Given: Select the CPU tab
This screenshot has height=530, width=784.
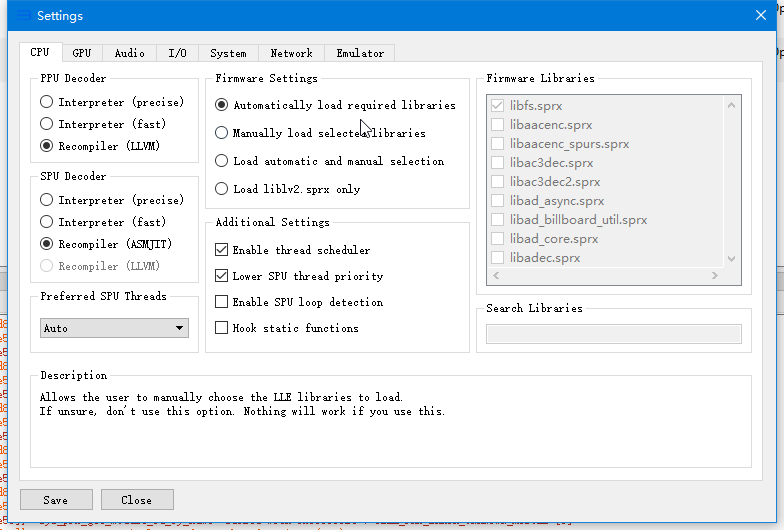Looking at the screenshot, I should (40, 52).
